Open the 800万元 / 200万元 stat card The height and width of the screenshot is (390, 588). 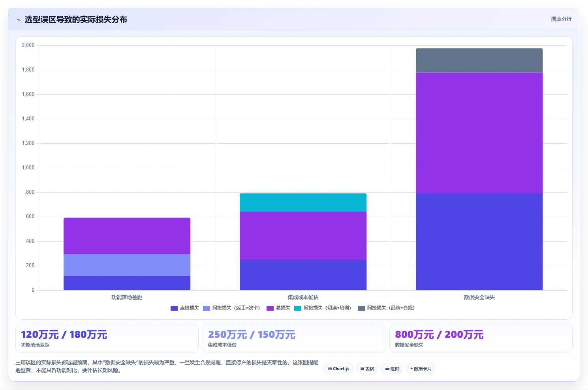click(481, 338)
